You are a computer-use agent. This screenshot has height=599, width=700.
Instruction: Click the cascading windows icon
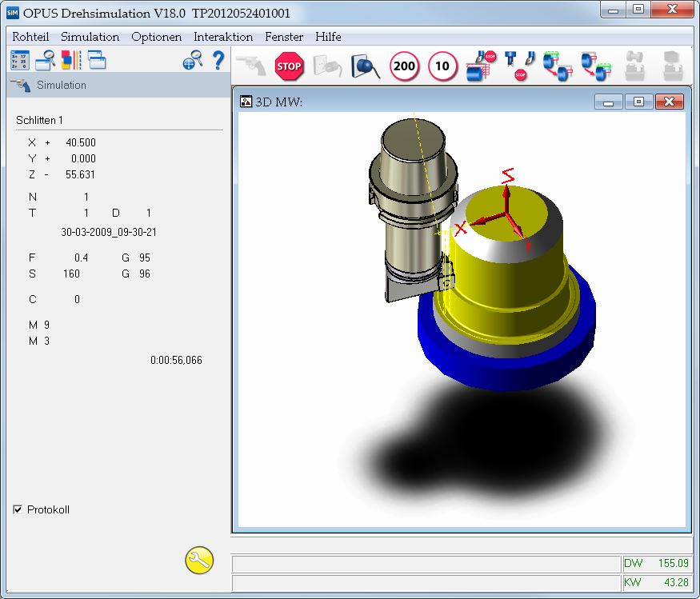(97, 60)
